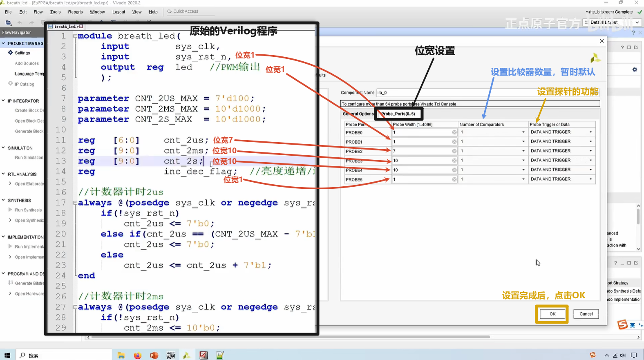Click the gear icon in the right panel
The height and width of the screenshot is (360, 644).
click(635, 70)
